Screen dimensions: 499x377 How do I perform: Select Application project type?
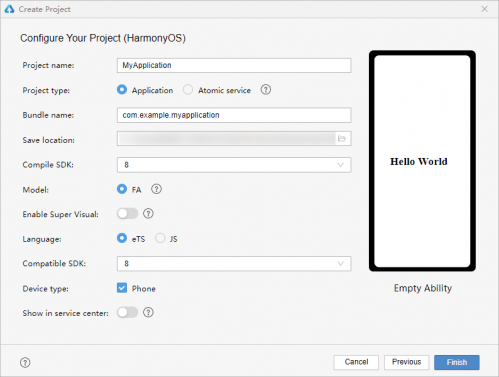pyautogui.click(x=122, y=90)
